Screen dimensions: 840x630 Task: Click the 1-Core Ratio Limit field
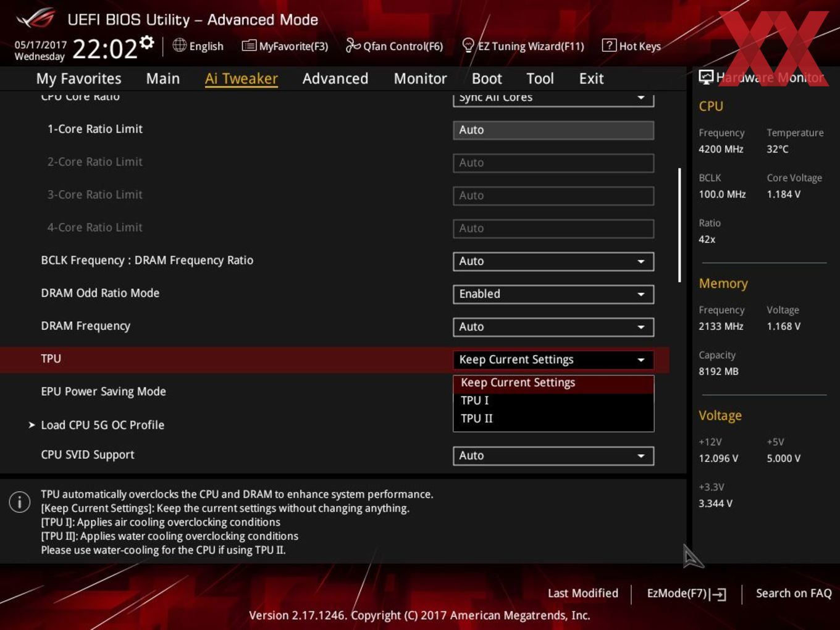[553, 130]
